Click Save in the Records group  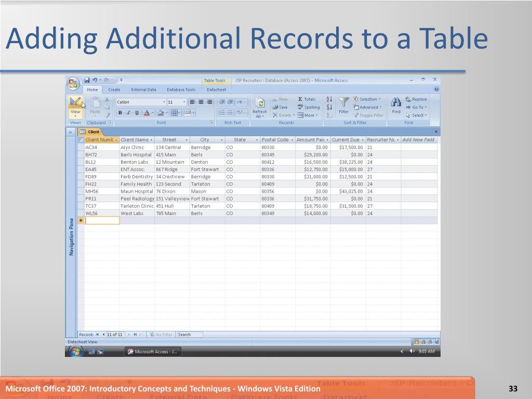tap(280, 107)
